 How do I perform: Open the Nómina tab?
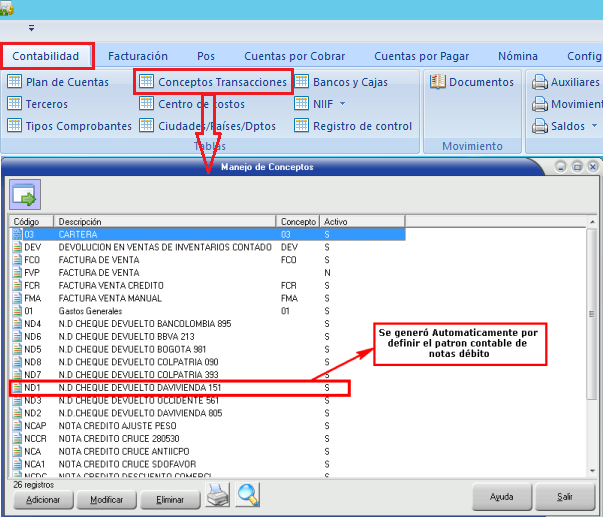517,56
